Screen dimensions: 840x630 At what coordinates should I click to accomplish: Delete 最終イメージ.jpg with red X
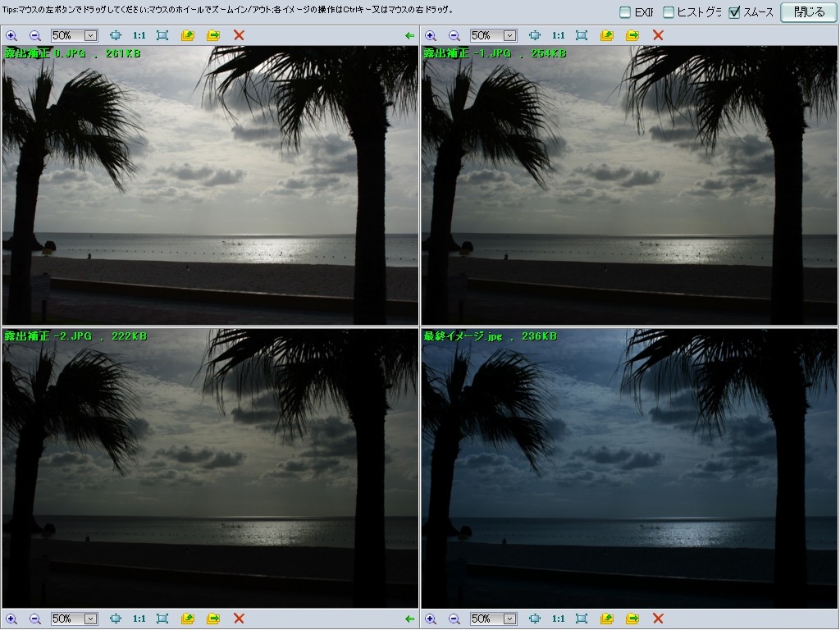658,619
